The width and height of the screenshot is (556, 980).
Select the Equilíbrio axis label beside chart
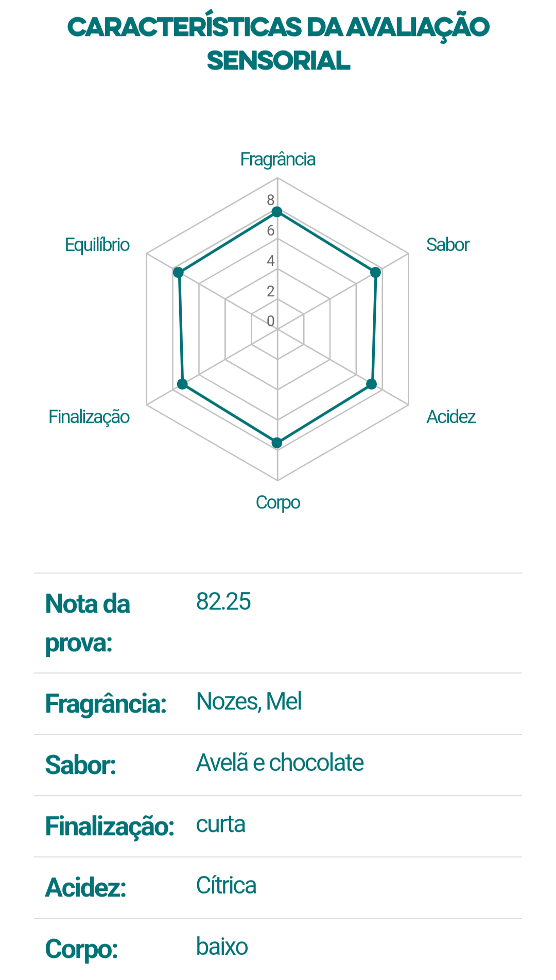97,245
